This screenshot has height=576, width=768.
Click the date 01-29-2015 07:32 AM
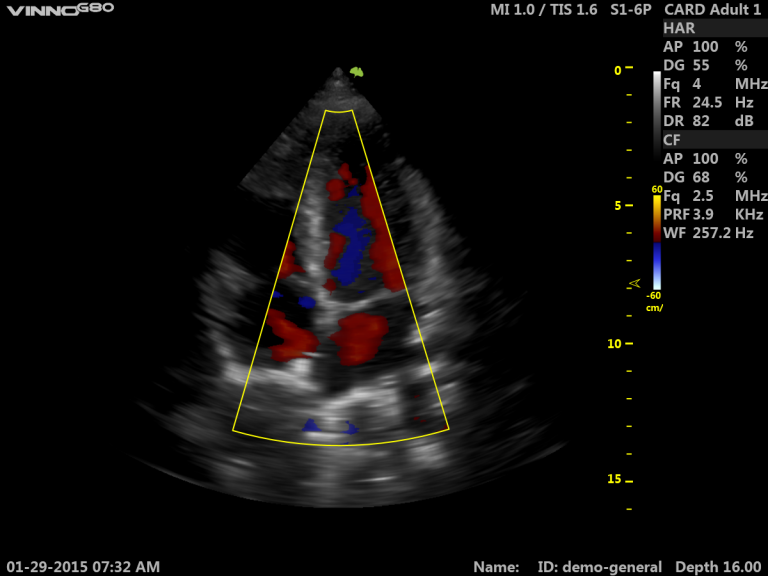(83, 567)
